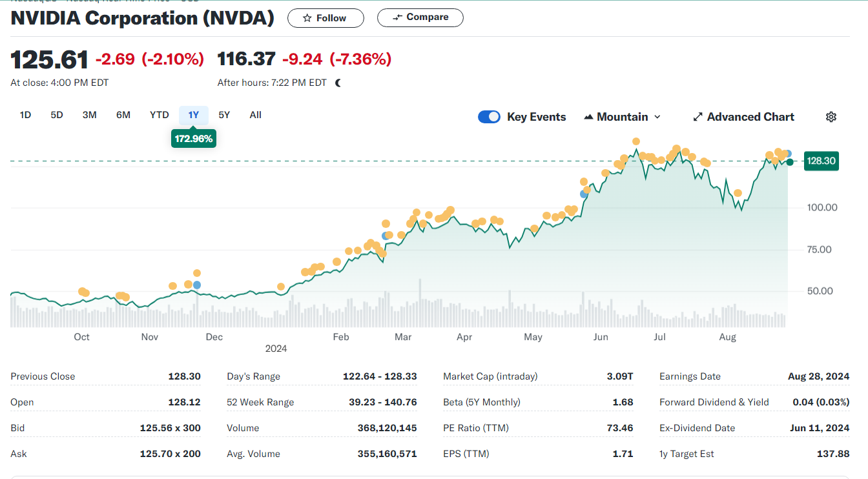Choose the 5Y range tab
The height and width of the screenshot is (479, 868).
click(x=224, y=115)
